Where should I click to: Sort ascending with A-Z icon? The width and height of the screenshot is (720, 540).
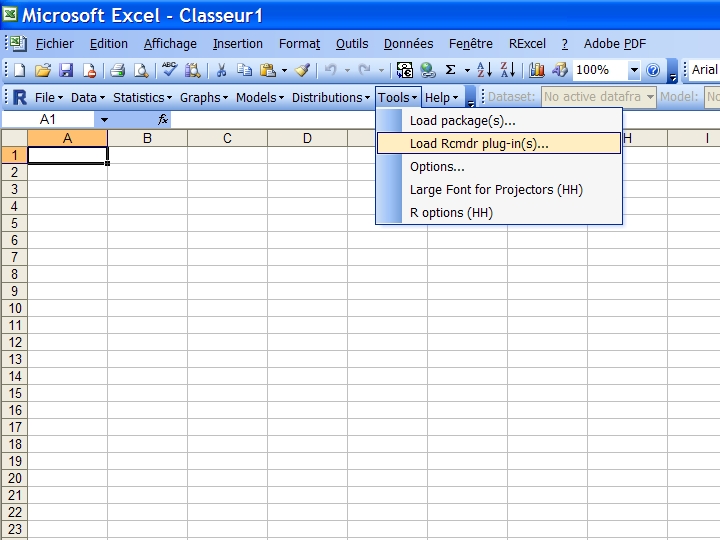pyautogui.click(x=484, y=70)
